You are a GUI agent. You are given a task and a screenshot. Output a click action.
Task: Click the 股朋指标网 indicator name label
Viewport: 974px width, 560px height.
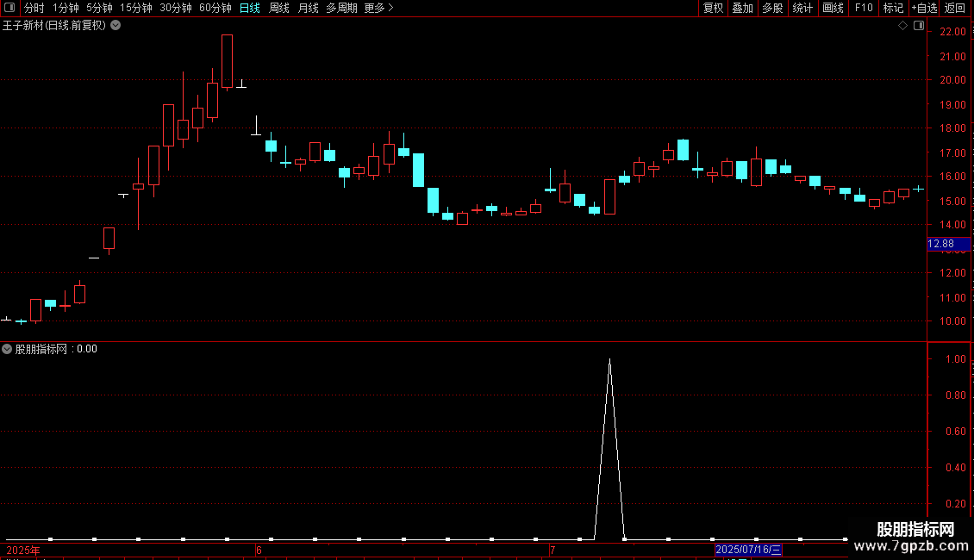(41, 349)
